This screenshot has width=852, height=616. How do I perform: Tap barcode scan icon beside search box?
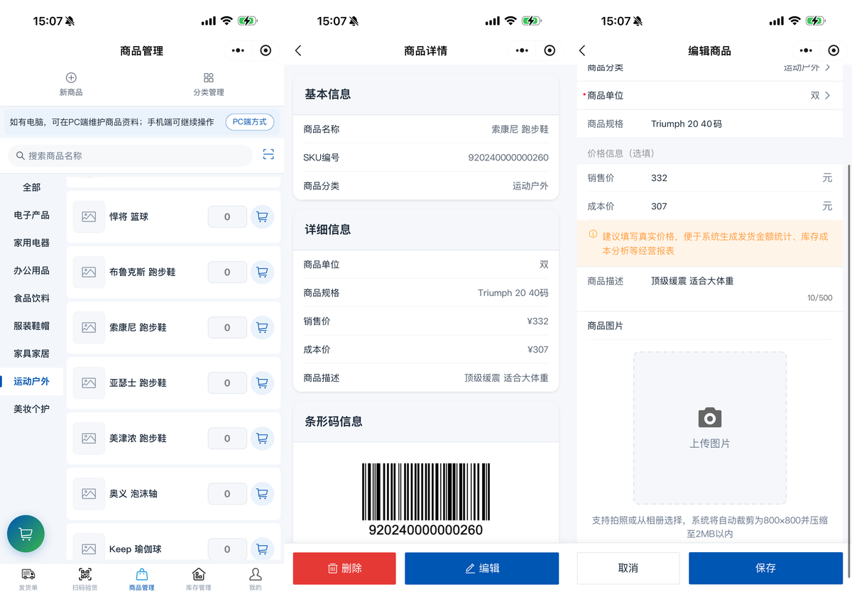268,155
